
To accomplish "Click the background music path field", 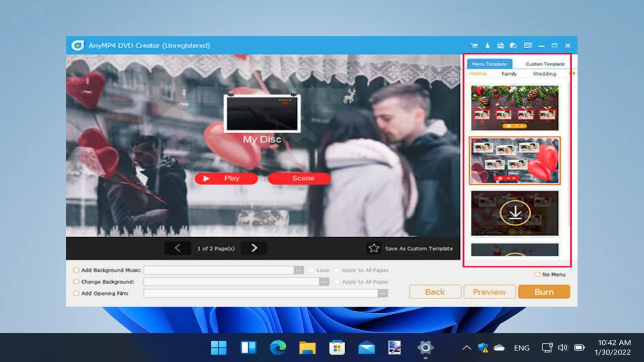I will tap(219, 270).
